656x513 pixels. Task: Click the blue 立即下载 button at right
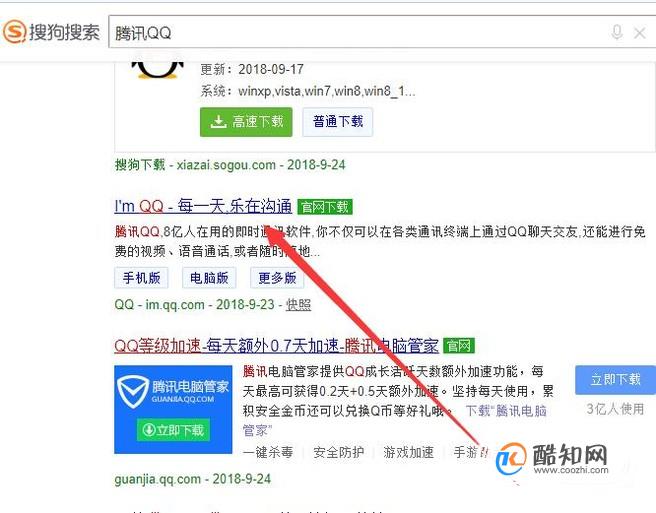615,380
